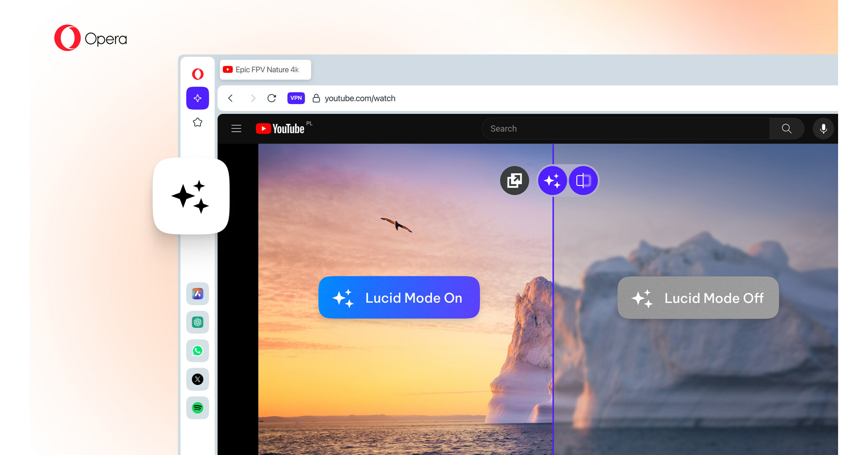Viewport: 868px width, 455px height.
Task: Toggle Lucid Mode with the sparkle button
Action: pos(553,181)
